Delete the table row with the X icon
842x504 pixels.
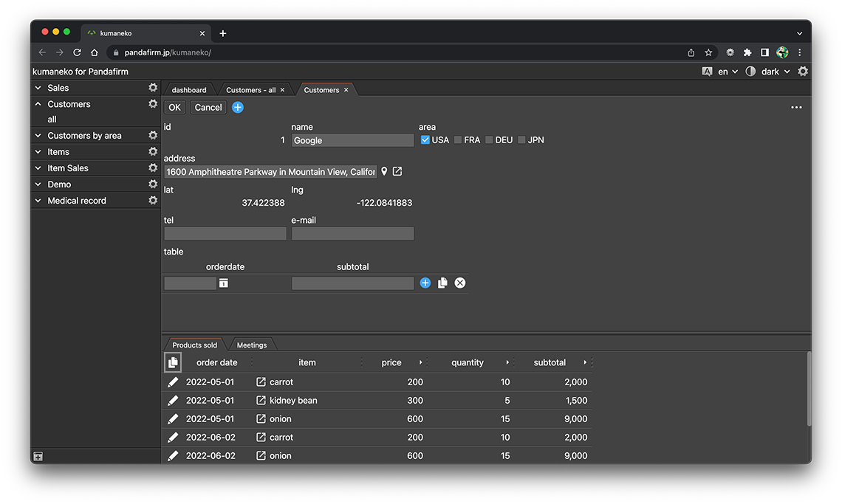click(460, 283)
